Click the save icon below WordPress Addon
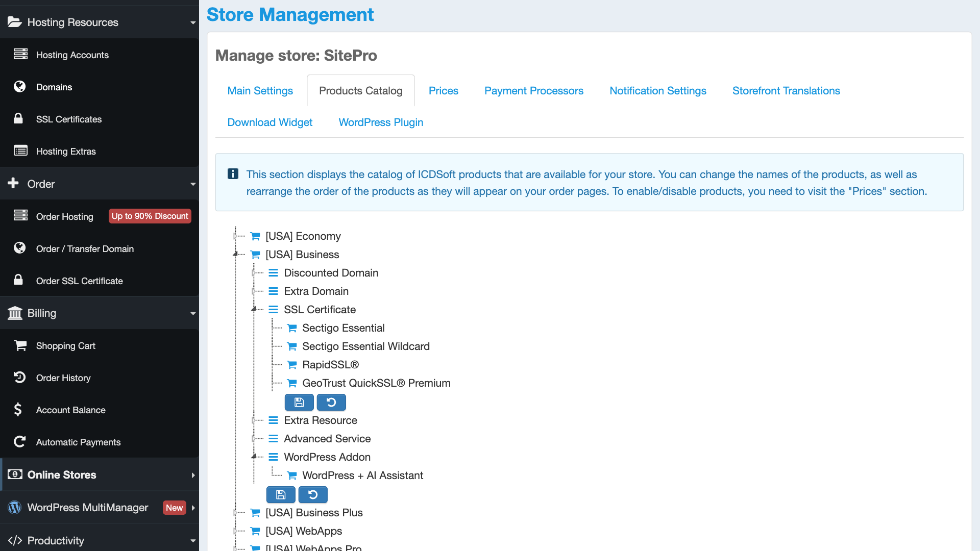Viewport: 980px width, 551px height. coord(281,494)
